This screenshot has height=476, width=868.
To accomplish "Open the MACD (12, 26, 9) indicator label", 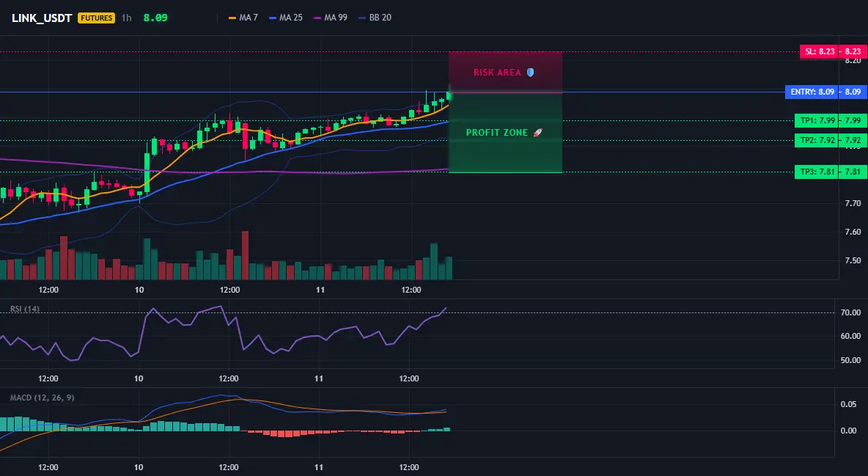I will pyautogui.click(x=42, y=398).
